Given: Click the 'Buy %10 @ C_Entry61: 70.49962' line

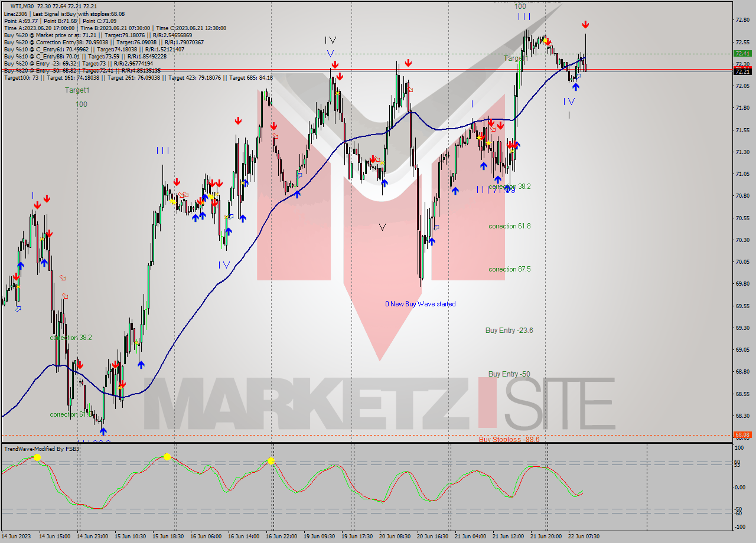Looking at the screenshot, I should 46,49.
